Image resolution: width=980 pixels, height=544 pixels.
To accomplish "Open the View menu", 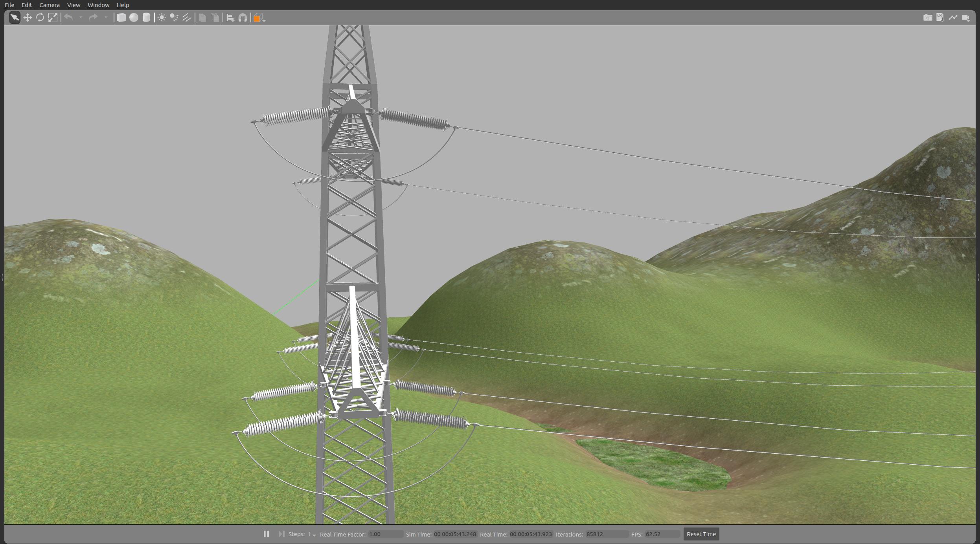I will (74, 5).
